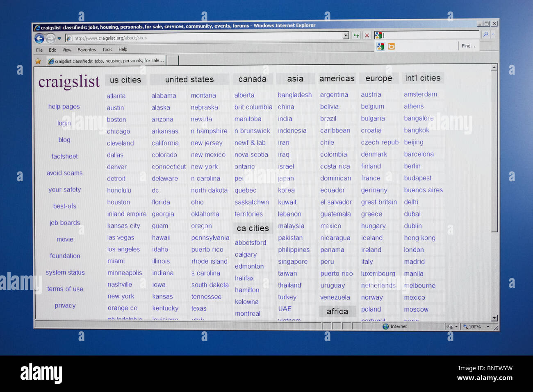533x392 pixels.
Task: Open the factsheet sidebar link
Action: coord(64,156)
